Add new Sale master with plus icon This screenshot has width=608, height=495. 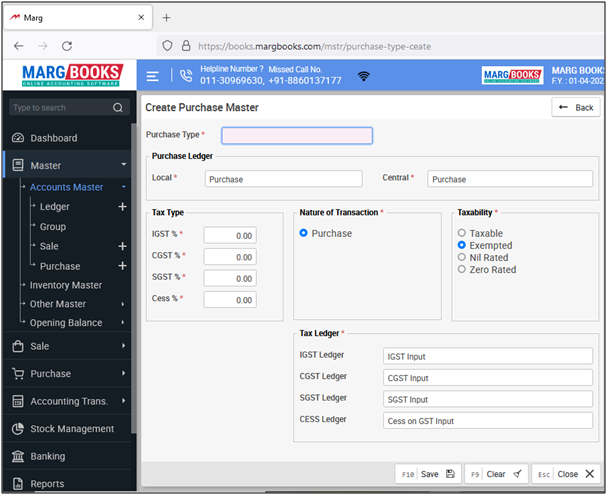(x=122, y=246)
